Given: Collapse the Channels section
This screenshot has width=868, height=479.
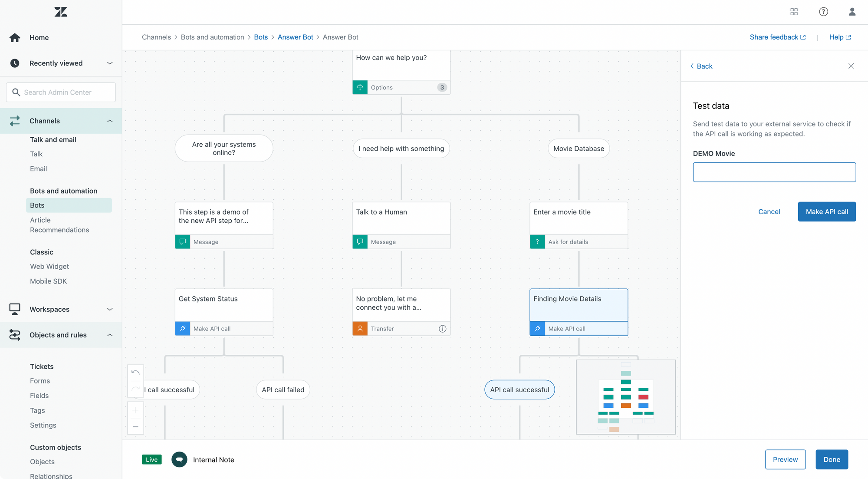Looking at the screenshot, I should tap(110, 121).
